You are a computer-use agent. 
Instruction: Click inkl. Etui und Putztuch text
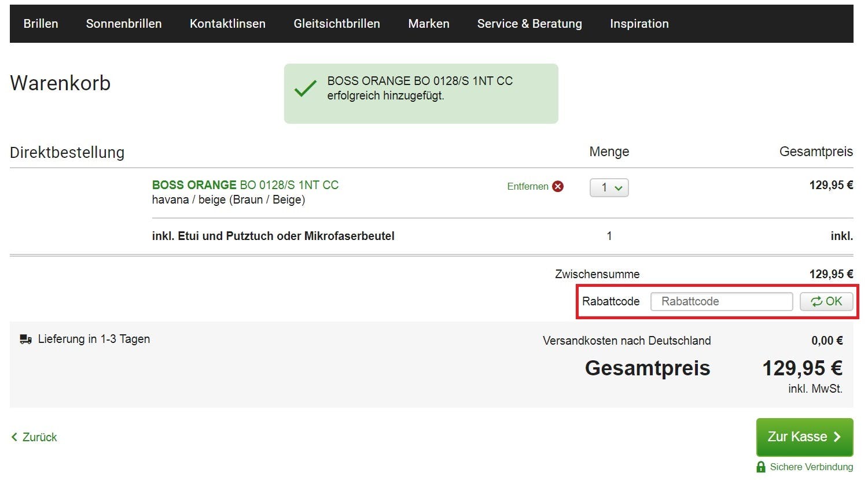[273, 236]
